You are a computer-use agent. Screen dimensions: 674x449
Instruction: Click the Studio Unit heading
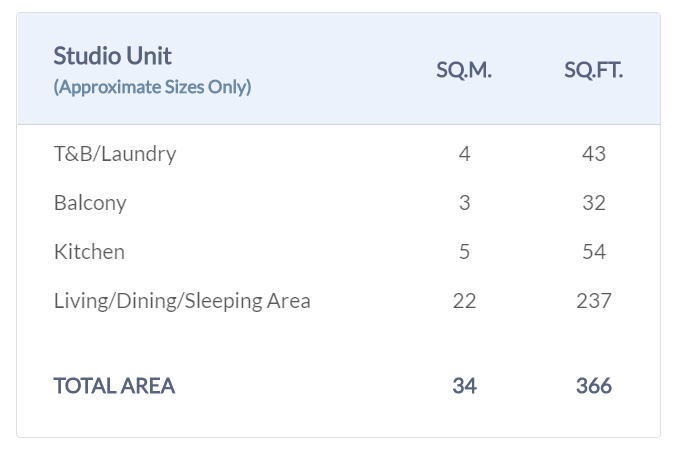tap(112, 56)
